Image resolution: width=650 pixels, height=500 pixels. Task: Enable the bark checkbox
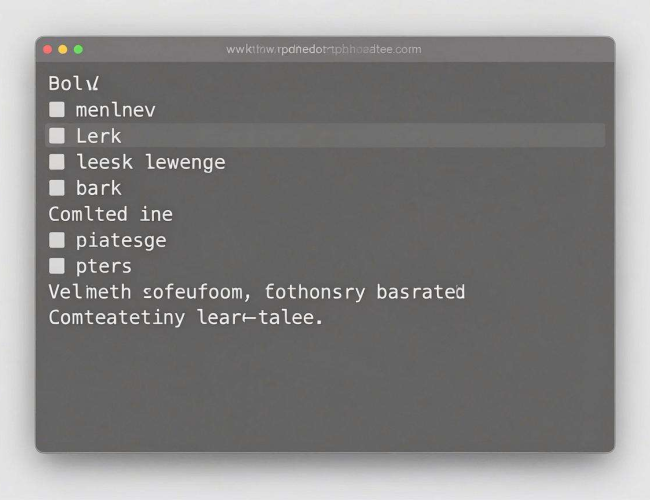click(57, 188)
